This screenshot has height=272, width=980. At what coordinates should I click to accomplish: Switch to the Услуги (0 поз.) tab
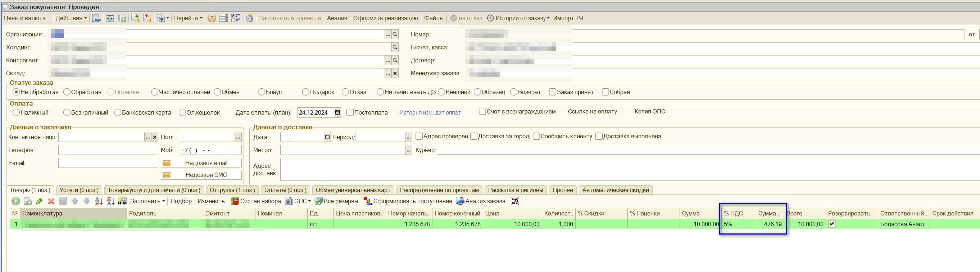click(79, 190)
